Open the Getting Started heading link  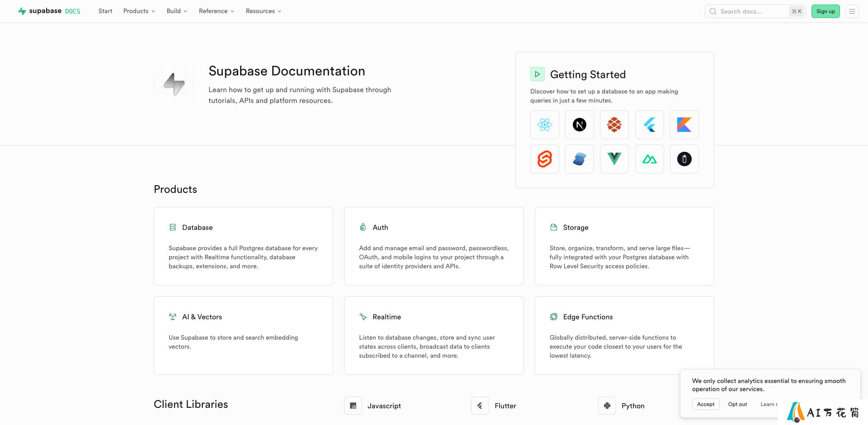pyautogui.click(x=588, y=75)
